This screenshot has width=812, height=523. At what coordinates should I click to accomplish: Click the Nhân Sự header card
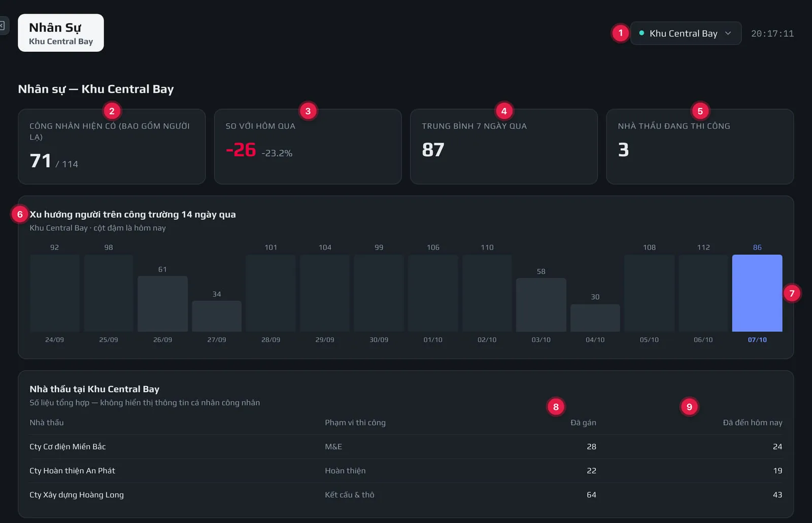tap(61, 33)
